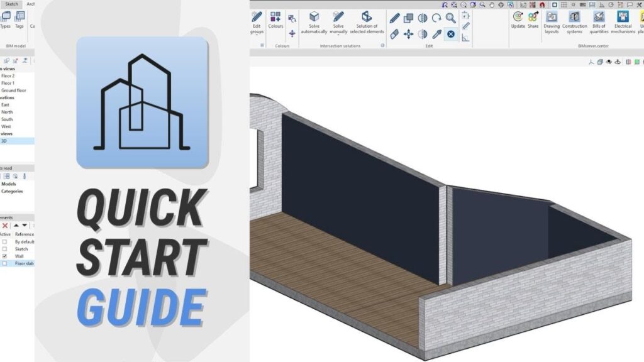Select the eyedropper tool in Edit group

click(436, 34)
